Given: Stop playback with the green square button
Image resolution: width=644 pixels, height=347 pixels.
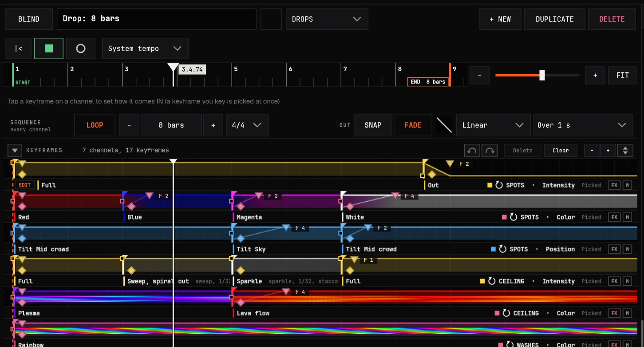Looking at the screenshot, I should click(49, 48).
